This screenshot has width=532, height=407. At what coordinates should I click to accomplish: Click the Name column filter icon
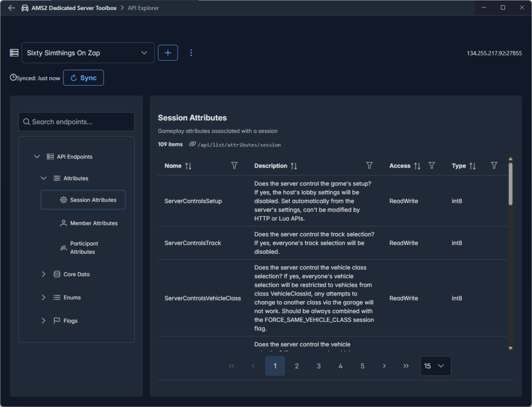click(x=234, y=166)
